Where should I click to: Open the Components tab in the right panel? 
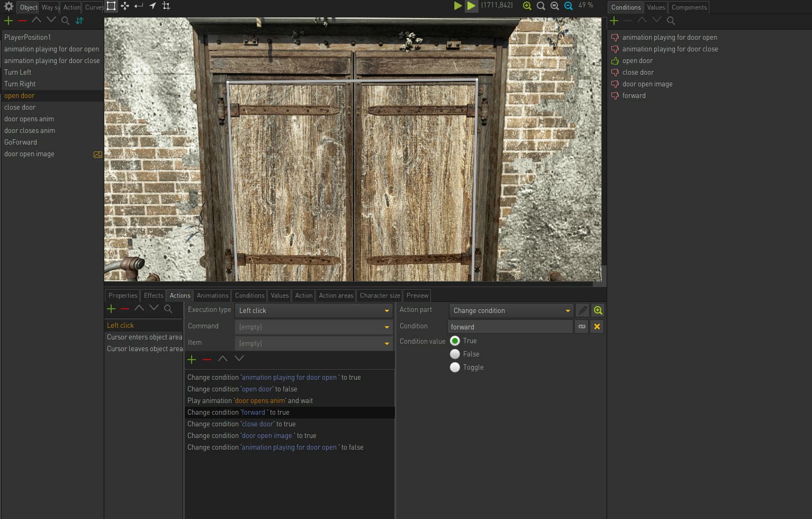(689, 7)
